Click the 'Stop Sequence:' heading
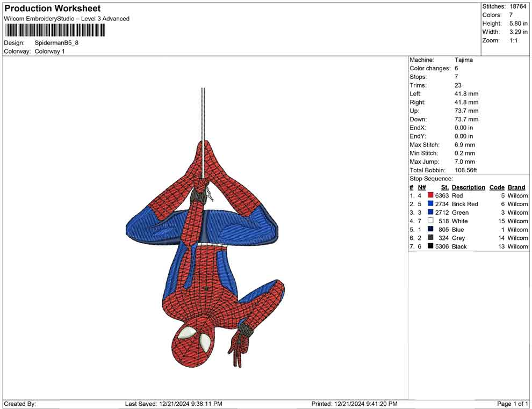 (x=431, y=179)
